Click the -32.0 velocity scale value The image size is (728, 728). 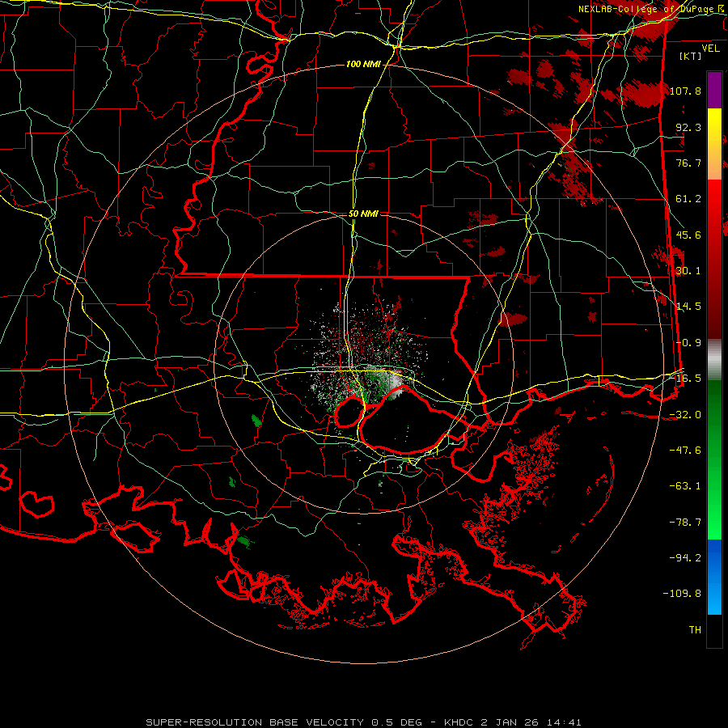coord(685,415)
